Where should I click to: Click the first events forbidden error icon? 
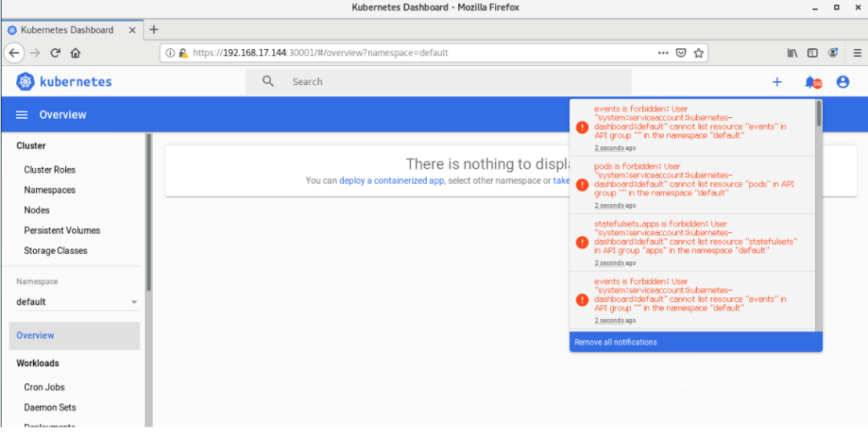[582, 127]
